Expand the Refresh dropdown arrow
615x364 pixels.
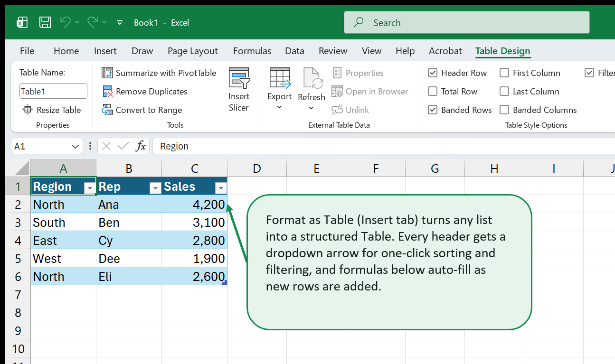(311, 108)
